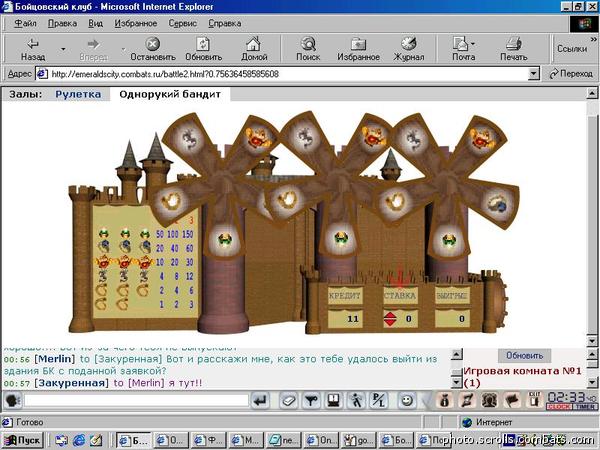Click the scroll icon next to money bag
This screenshot has width=600, height=450.
pyautogui.click(x=467, y=401)
